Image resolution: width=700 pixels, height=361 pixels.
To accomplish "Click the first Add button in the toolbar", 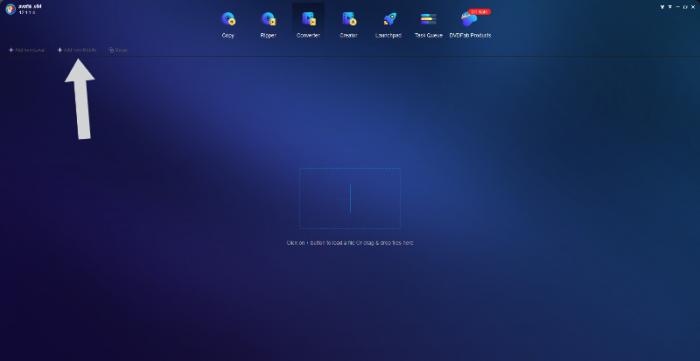I will [27, 50].
